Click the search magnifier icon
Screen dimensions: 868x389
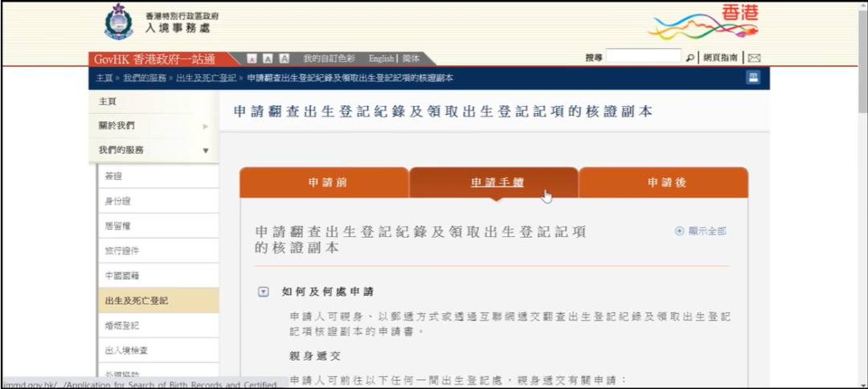pyautogui.click(x=690, y=58)
